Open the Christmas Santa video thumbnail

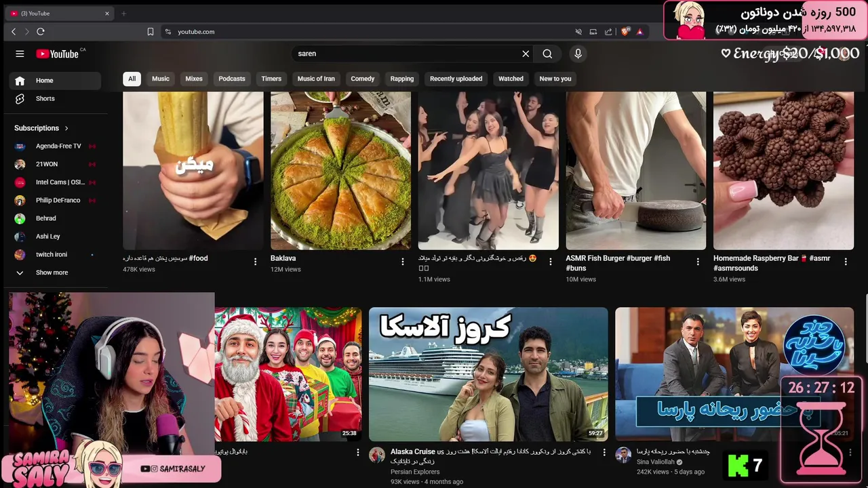pyautogui.click(x=288, y=374)
